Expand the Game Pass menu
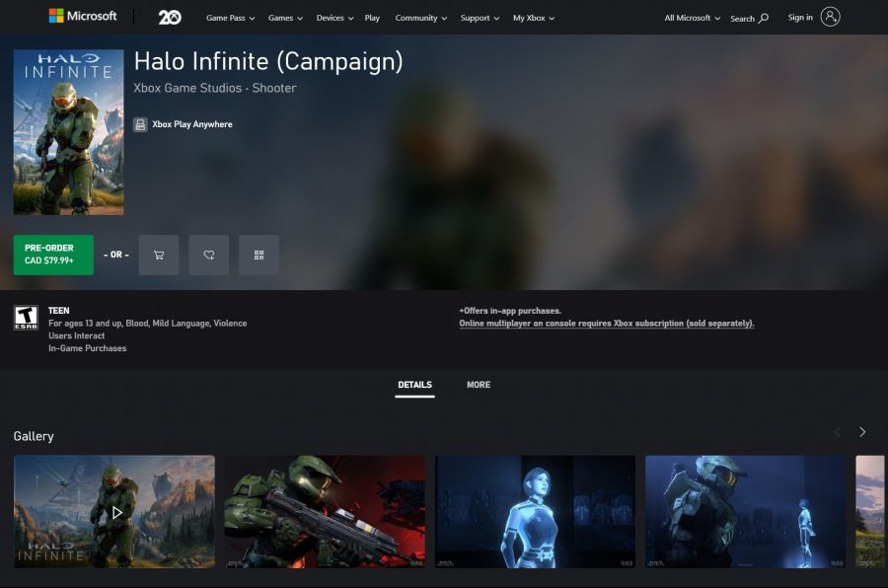Screen dimensions: 888x588 click(231, 18)
